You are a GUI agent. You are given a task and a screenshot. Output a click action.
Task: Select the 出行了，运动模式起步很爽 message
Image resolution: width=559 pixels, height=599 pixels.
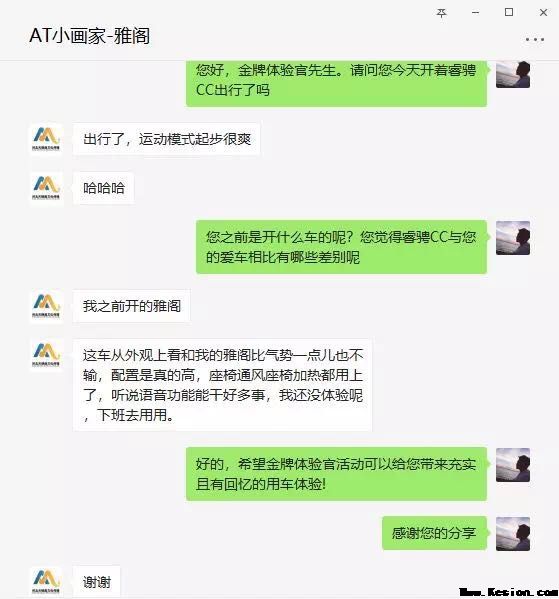pos(167,139)
